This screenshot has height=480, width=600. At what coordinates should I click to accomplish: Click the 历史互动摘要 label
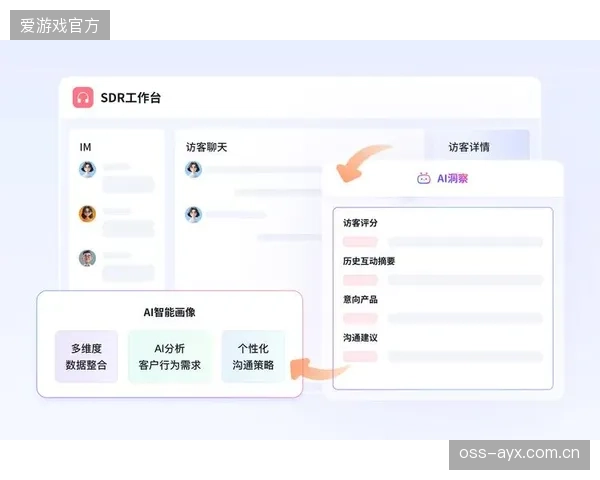(x=369, y=261)
